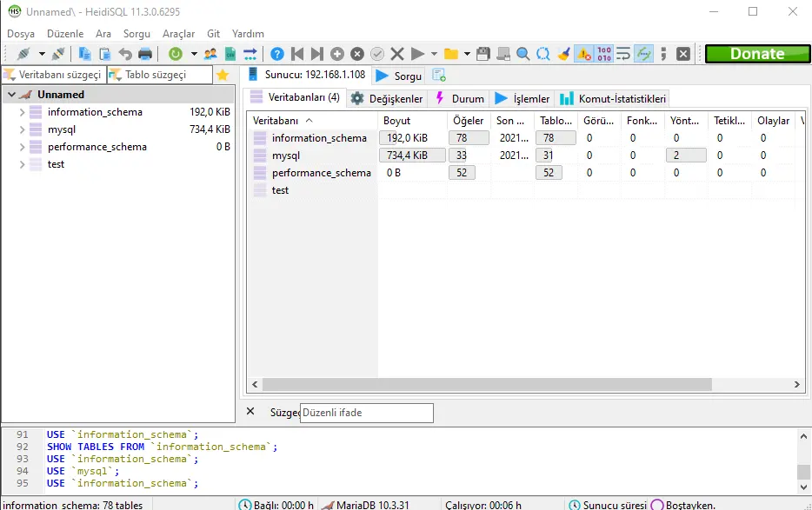Click the blue Help question-mark icon
The image size is (812, 510).
(x=277, y=53)
